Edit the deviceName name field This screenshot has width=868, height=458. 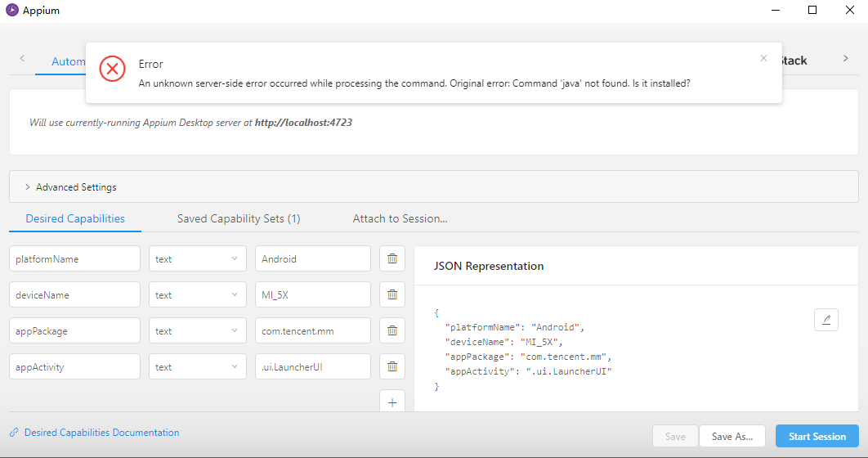coord(74,294)
